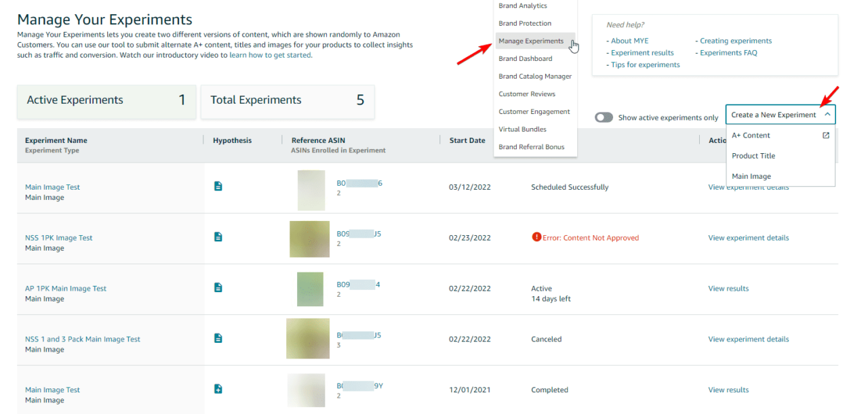
Task: Click add-hypothesis icon for the completed experiment
Action: [x=218, y=389]
